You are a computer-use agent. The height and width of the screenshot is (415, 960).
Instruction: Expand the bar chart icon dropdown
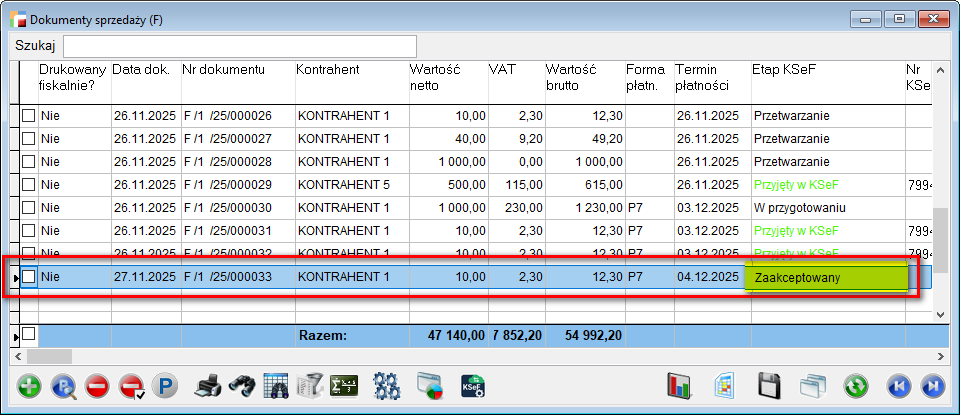681,386
